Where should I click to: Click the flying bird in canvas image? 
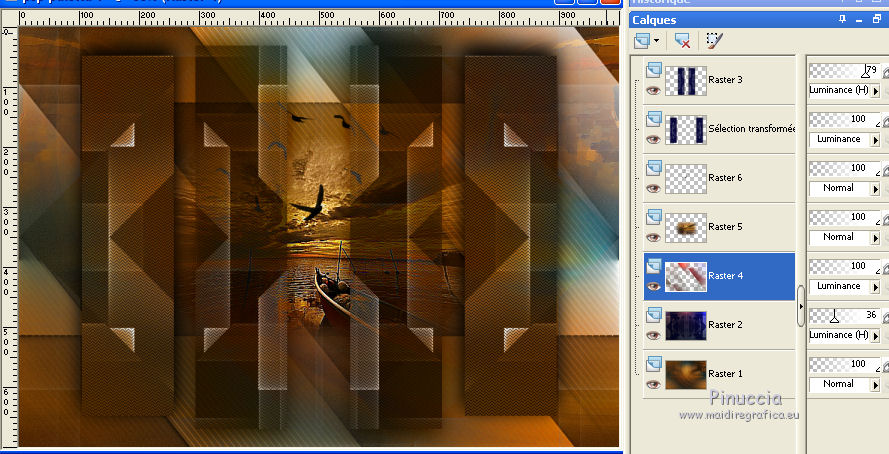pyautogui.click(x=309, y=205)
